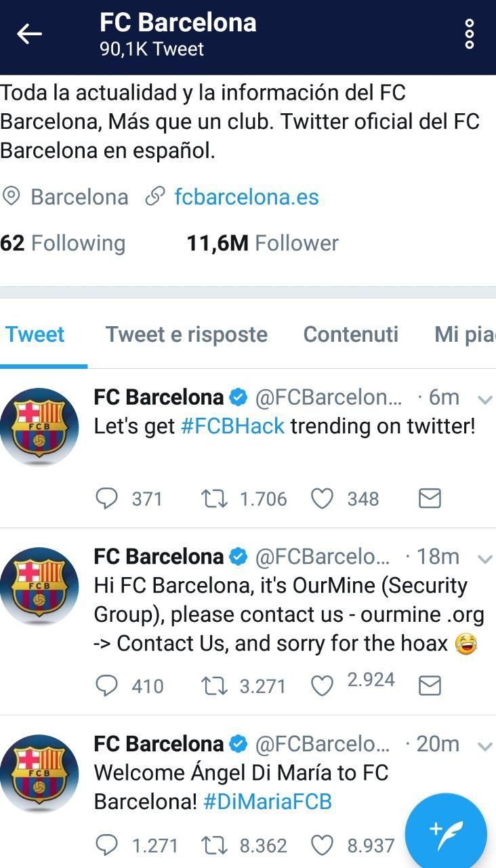Reply to the #FCBHack tweet
496x868 pixels.
[x=108, y=498]
